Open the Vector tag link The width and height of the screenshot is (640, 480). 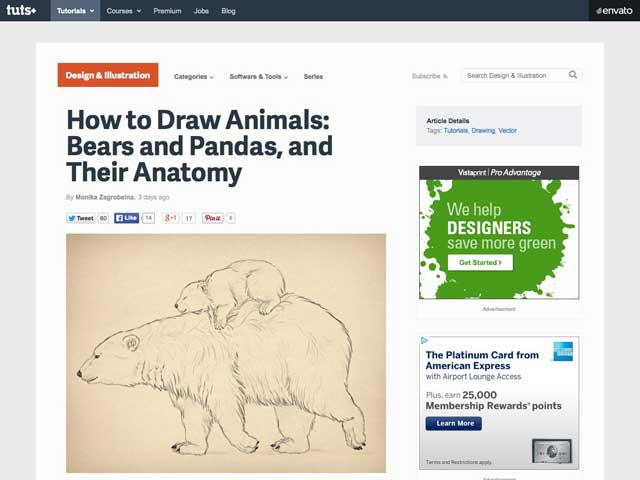(507, 131)
